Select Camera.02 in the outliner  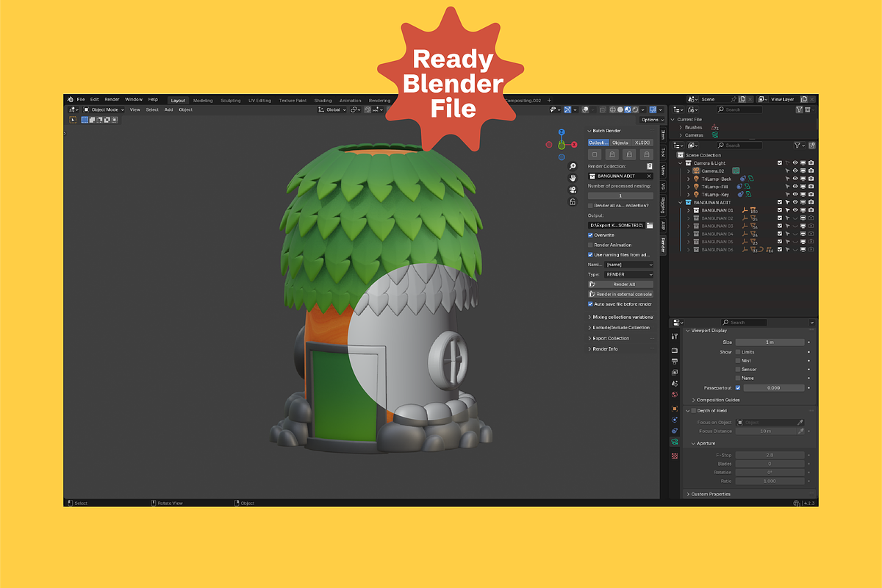coord(712,171)
